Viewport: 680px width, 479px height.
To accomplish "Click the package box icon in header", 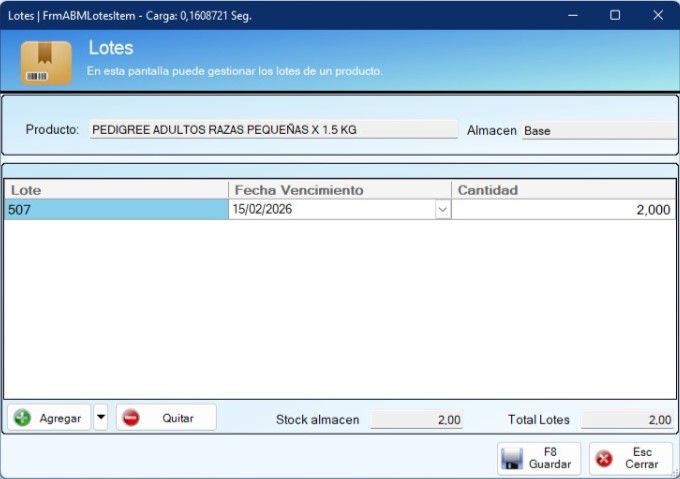I will click(46, 63).
